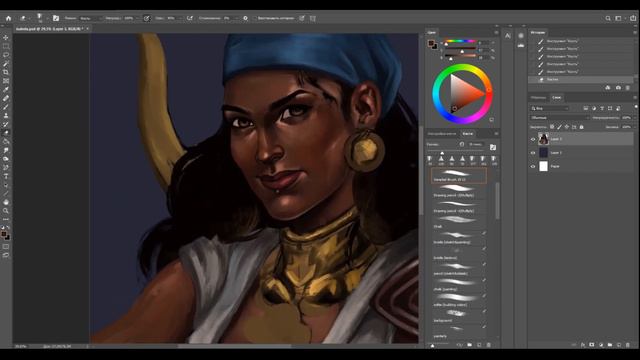Viewport: 640px width, 360px height.
Task: Select the Move tool
Action: click(x=6, y=38)
